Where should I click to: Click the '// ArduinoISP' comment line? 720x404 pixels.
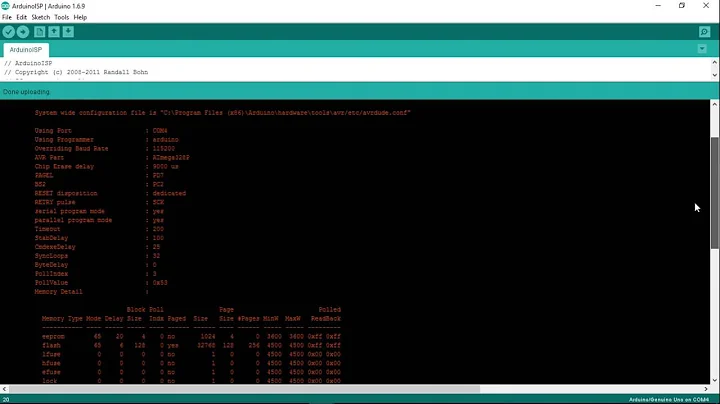tap(28, 63)
